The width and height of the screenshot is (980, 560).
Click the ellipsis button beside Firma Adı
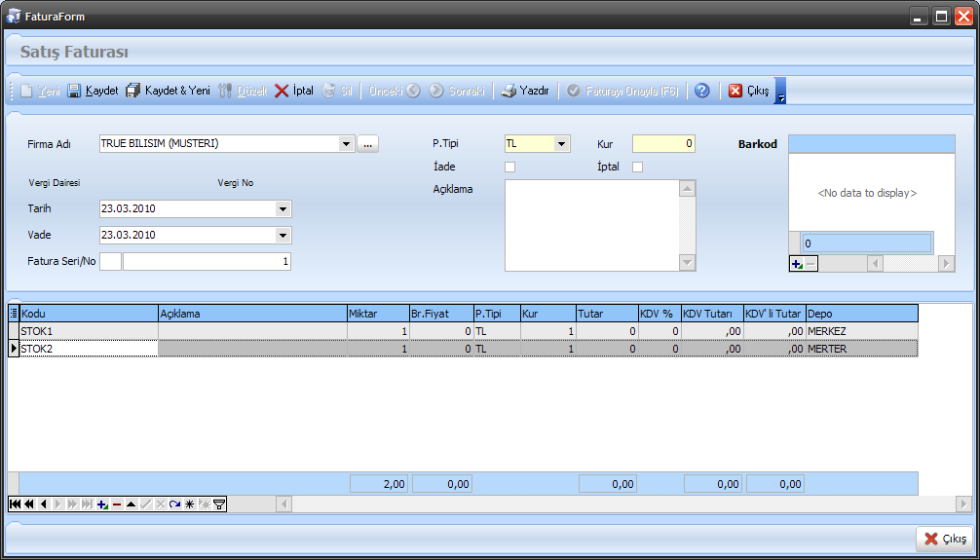(x=367, y=144)
